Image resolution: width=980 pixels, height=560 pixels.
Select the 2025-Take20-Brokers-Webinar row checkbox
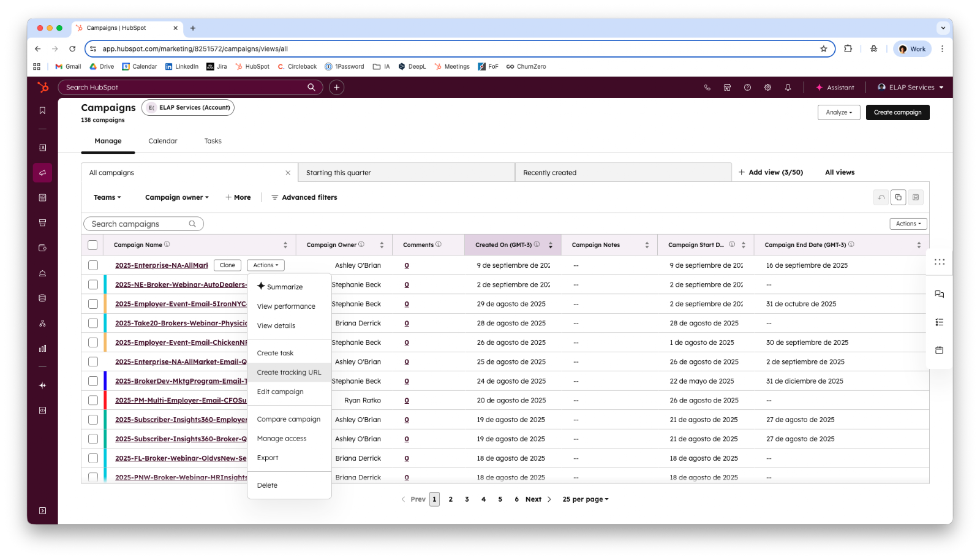tap(93, 324)
